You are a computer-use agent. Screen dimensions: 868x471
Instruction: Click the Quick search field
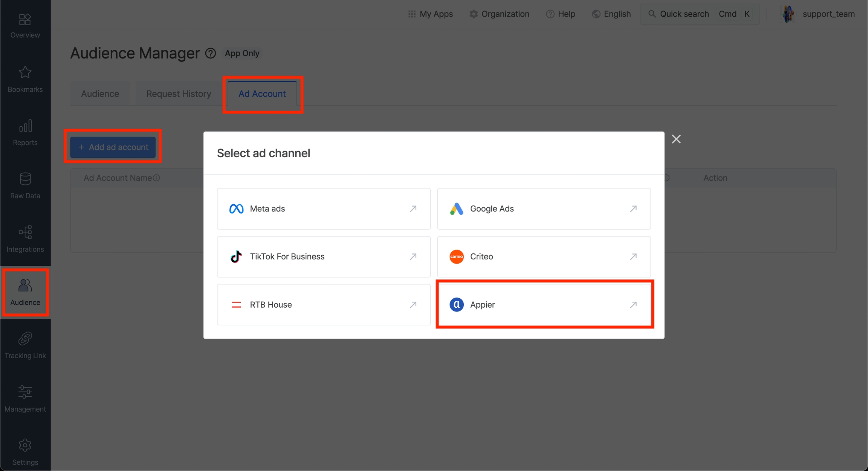pos(684,14)
